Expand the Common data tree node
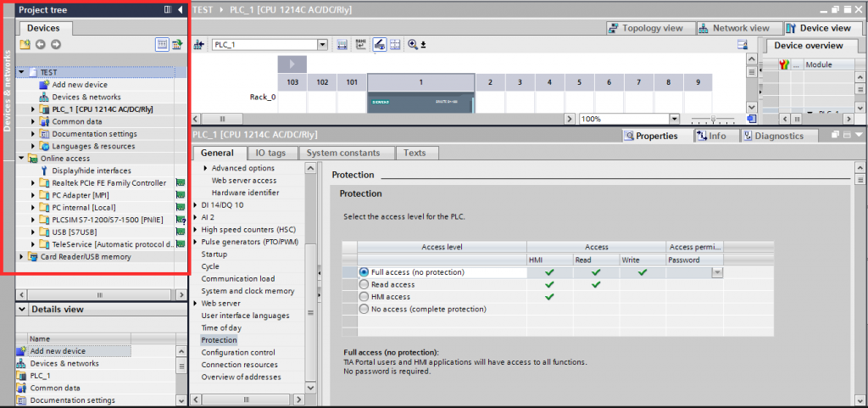The height and width of the screenshot is (408, 868). tap(33, 121)
